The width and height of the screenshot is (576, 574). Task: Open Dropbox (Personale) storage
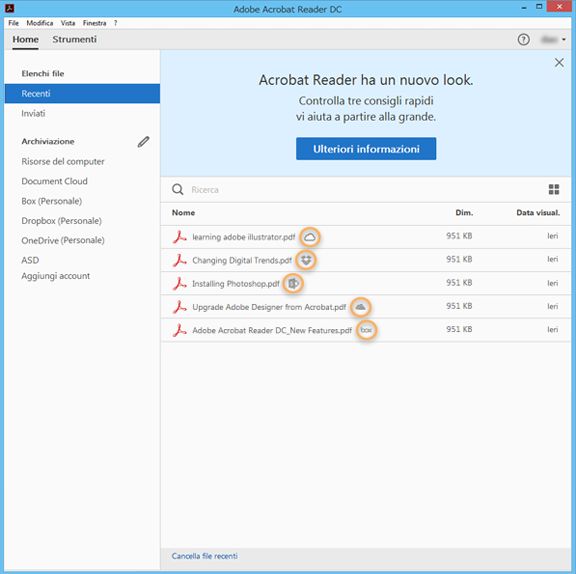(x=61, y=221)
